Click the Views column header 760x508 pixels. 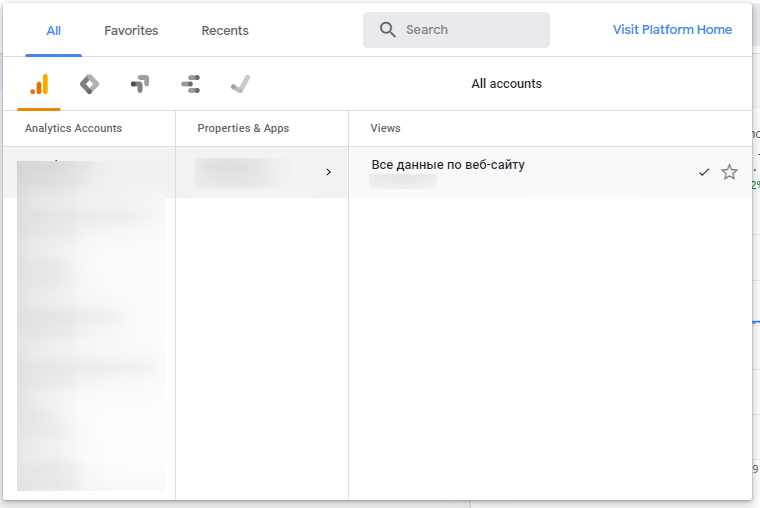(x=385, y=128)
